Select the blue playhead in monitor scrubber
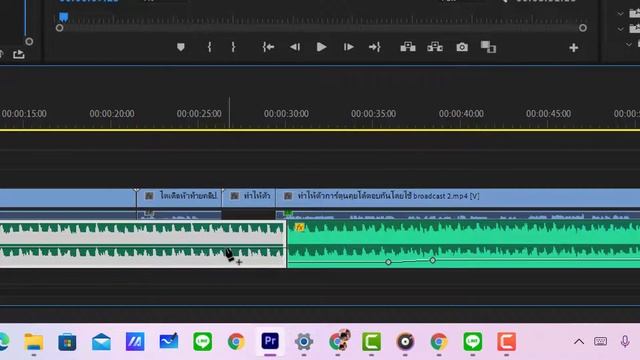 [64, 17]
